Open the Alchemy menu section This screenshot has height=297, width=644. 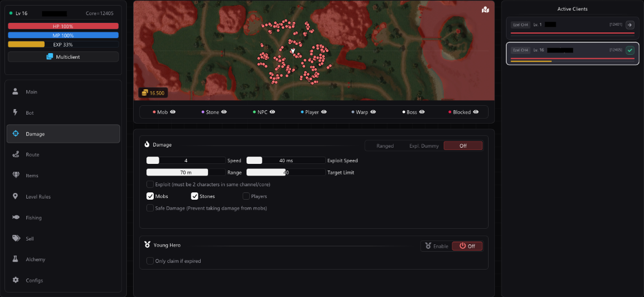tap(63, 259)
